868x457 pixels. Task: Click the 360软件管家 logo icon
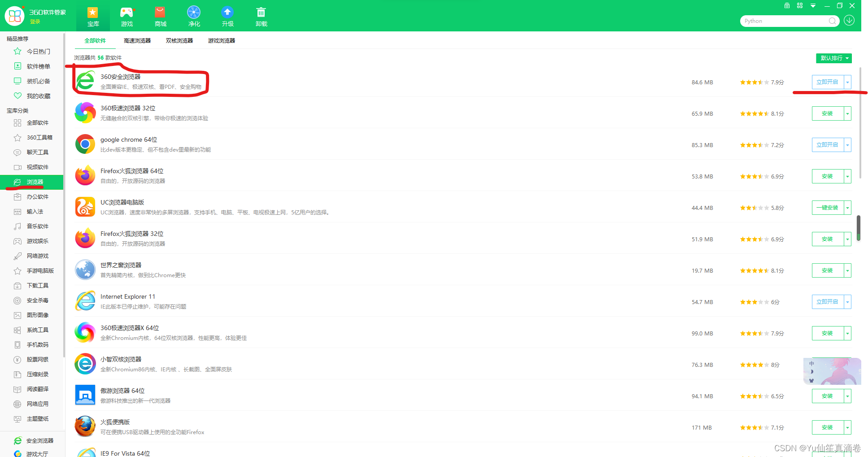coord(15,16)
